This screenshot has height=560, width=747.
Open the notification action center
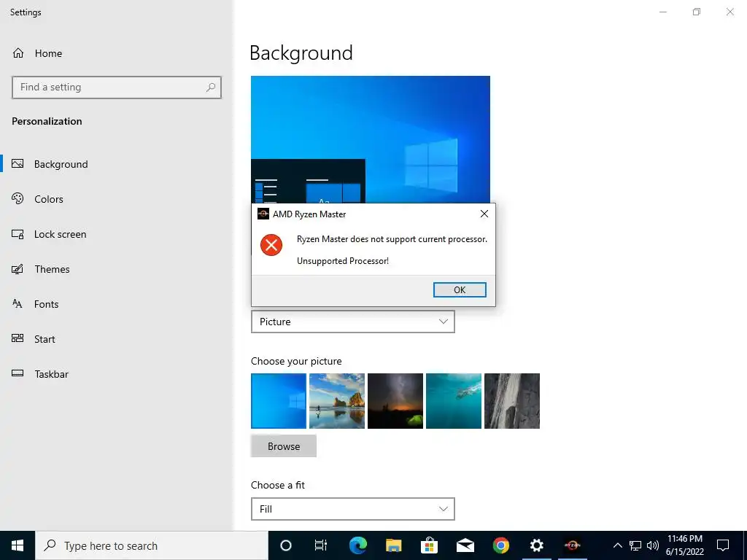723,545
